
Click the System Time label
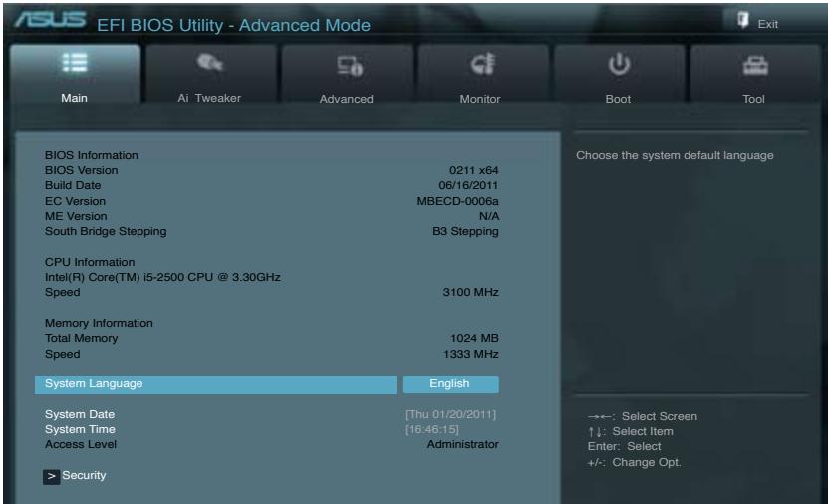tap(80, 429)
